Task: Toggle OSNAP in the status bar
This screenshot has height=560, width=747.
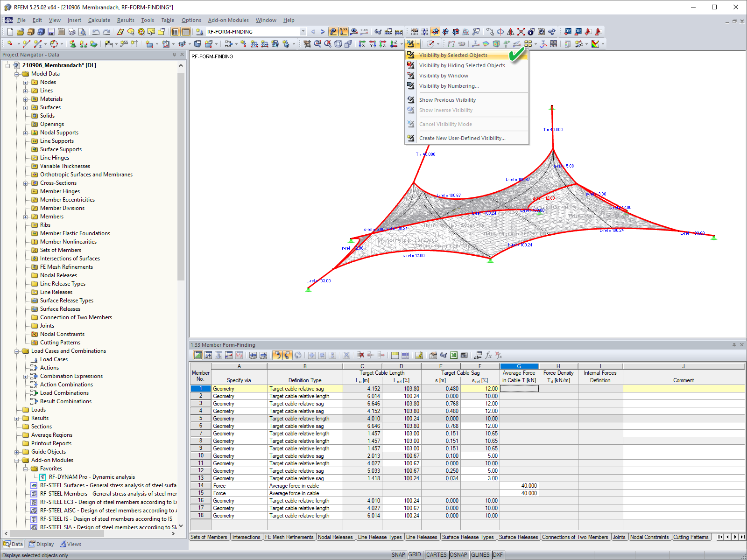Action: click(458, 555)
